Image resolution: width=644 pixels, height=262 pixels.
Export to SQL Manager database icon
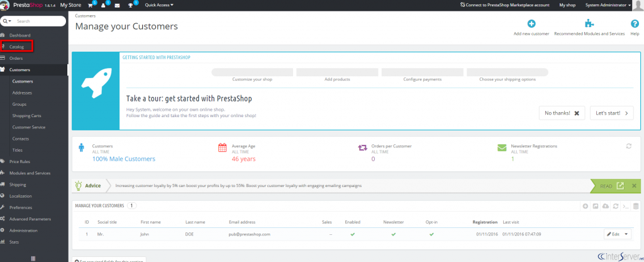click(x=635, y=206)
